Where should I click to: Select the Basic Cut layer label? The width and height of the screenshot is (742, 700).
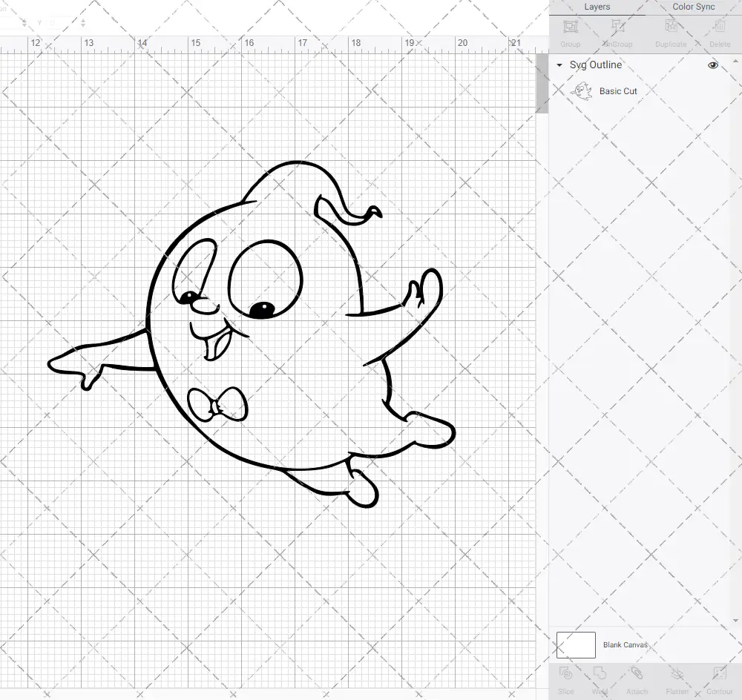(618, 91)
